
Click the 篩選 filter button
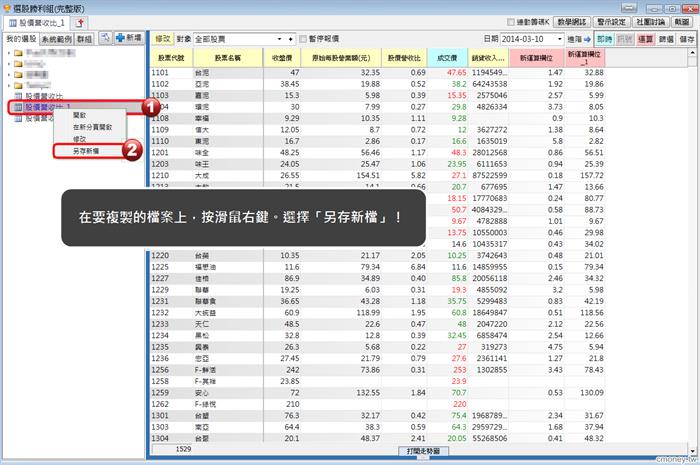coord(666,39)
